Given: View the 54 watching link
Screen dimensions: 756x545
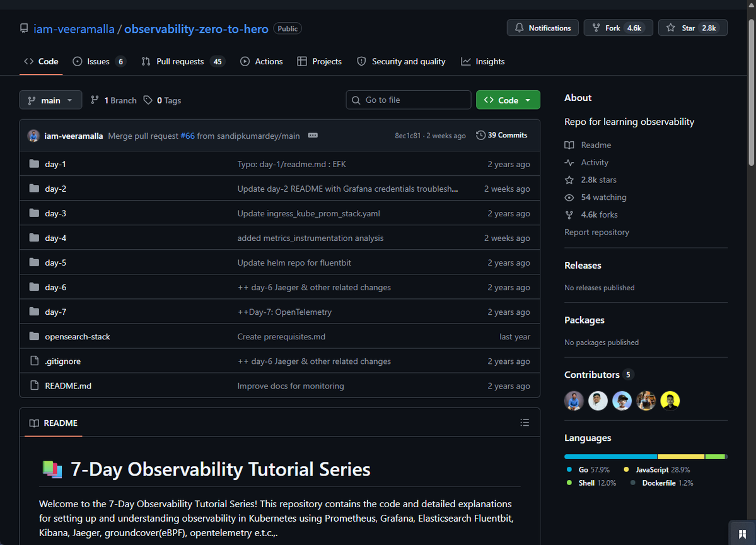Looking at the screenshot, I should [x=595, y=197].
